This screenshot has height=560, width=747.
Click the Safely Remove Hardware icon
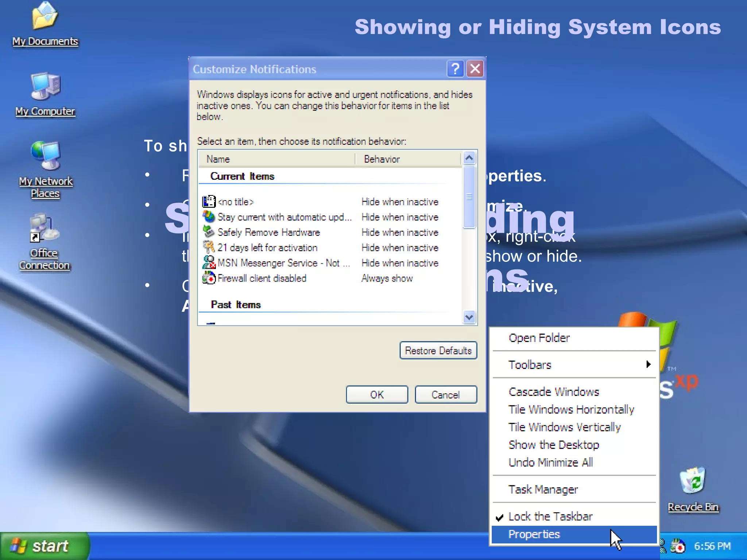click(x=209, y=232)
